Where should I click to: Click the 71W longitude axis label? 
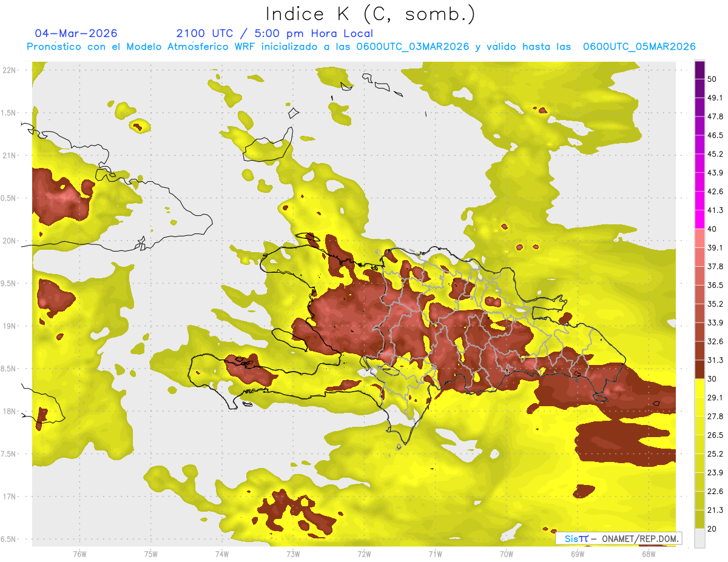(x=435, y=554)
